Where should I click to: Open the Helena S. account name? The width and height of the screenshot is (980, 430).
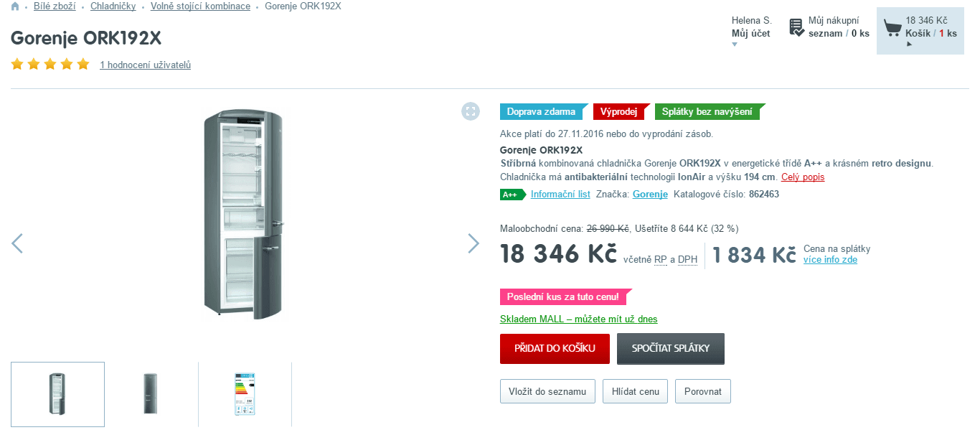[x=751, y=20]
